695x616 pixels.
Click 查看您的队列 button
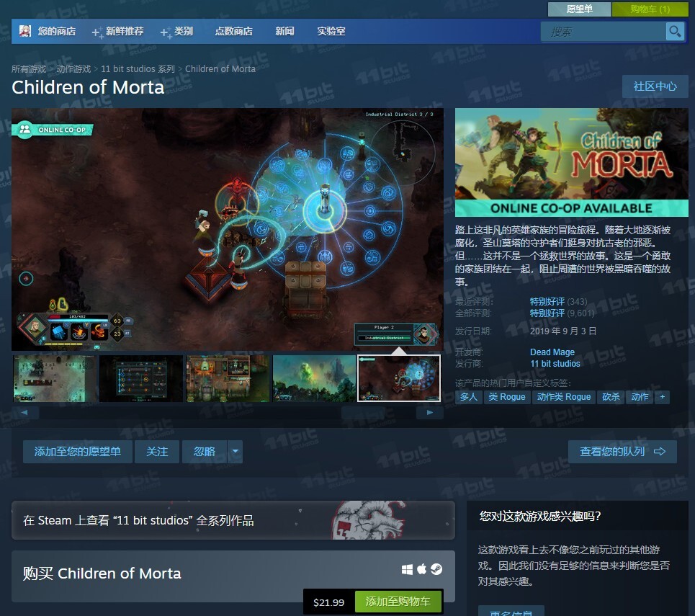[x=622, y=452]
